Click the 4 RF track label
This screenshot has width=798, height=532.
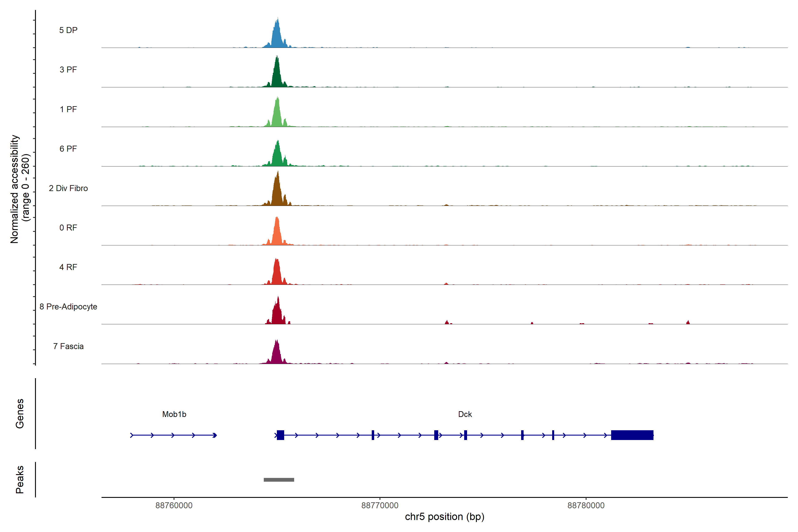[x=68, y=267]
